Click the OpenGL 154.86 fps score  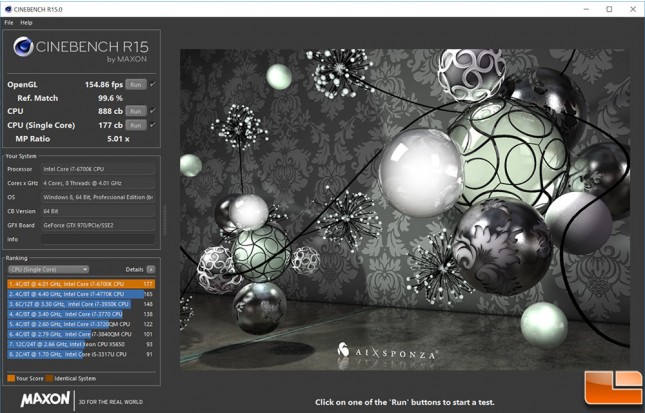pos(104,85)
